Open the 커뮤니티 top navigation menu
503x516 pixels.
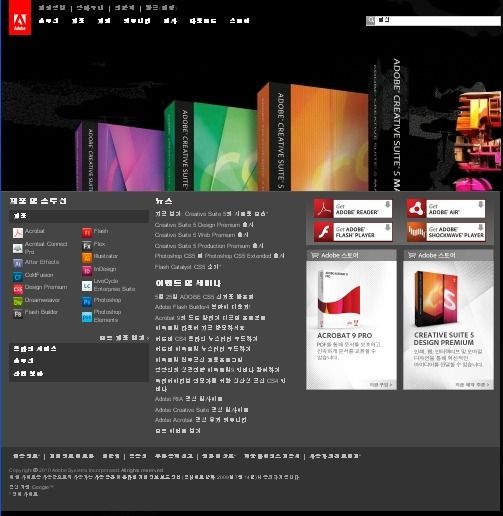pyautogui.click(x=137, y=21)
